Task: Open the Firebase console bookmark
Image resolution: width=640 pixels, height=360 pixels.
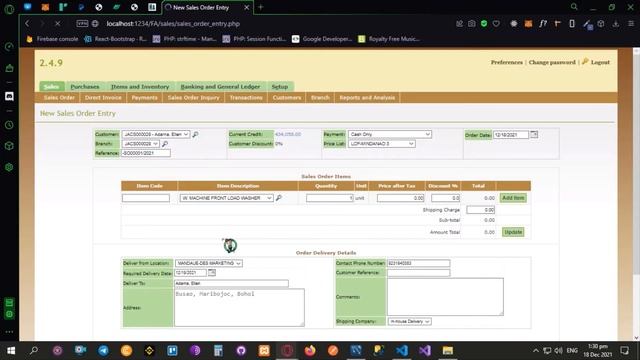Action: click(53, 39)
